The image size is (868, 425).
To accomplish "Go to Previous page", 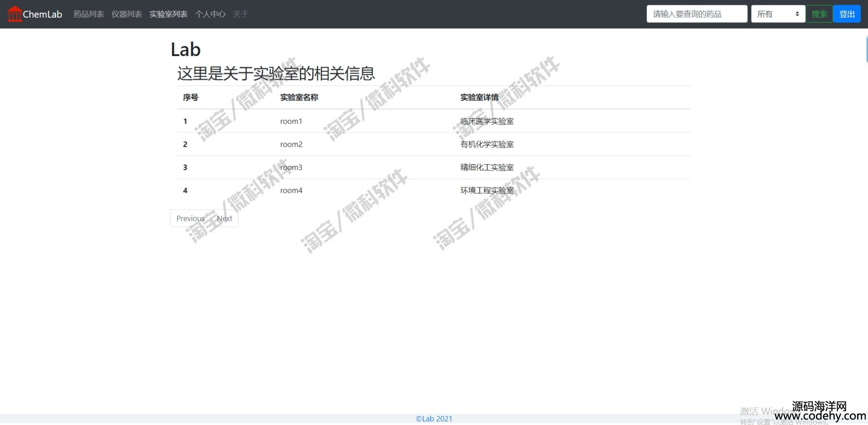I will click(190, 218).
